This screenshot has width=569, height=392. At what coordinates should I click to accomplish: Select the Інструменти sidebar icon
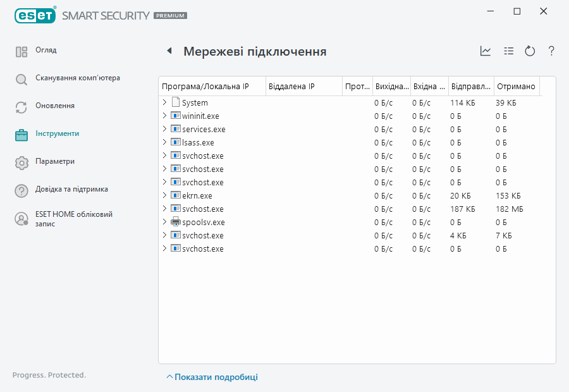[x=21, y=134]
